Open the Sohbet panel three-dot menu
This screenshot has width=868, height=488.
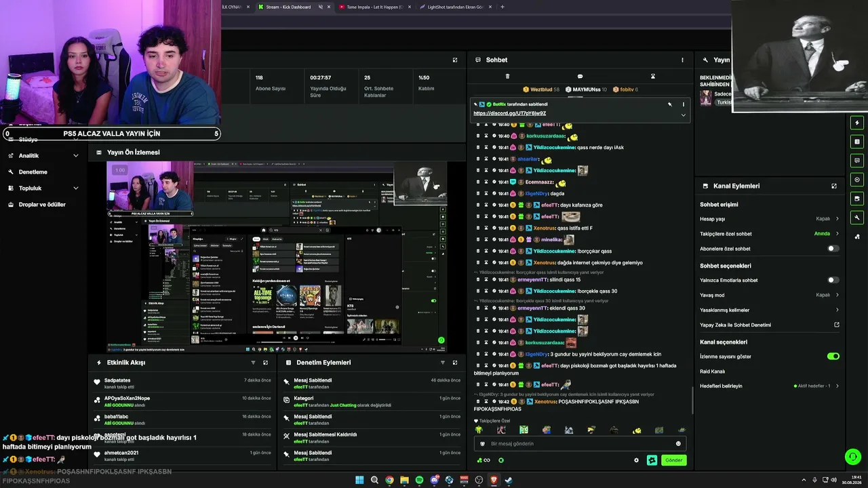tap(682, 60)
